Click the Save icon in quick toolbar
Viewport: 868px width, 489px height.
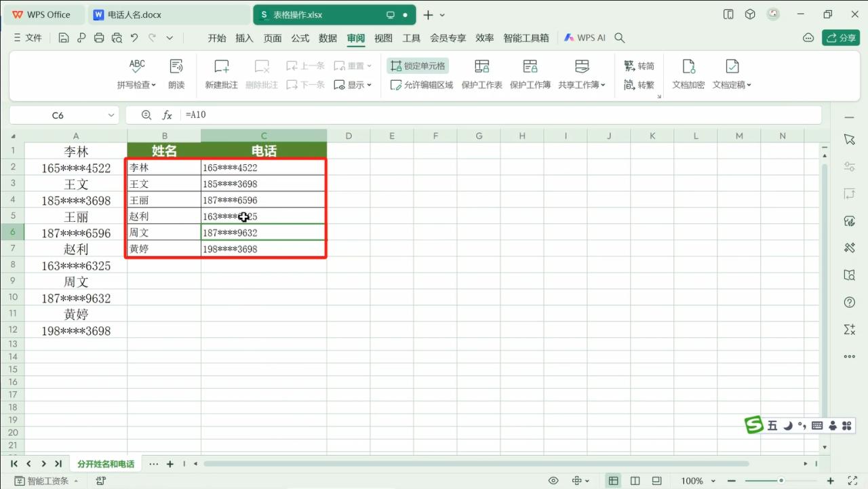[64, 38]
